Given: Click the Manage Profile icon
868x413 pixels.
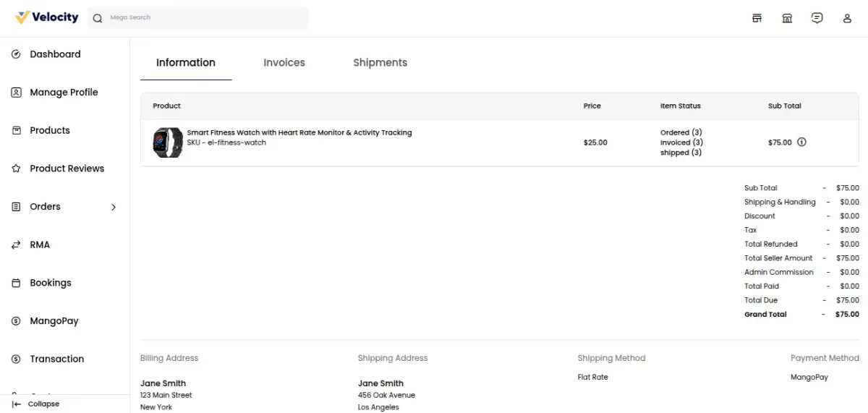Looking at the screenshot, I should pos(16,93).
